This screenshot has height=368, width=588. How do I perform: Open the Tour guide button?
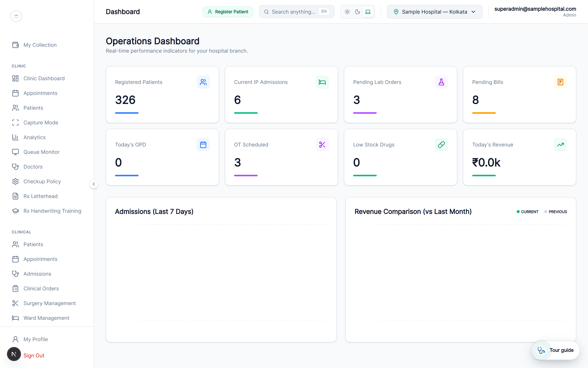pos(555,350)
